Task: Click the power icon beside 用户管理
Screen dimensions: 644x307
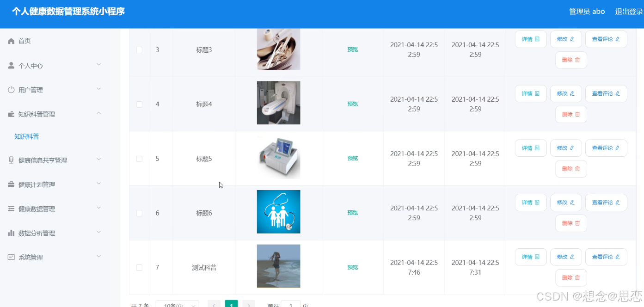Action: tap(12, 90)
